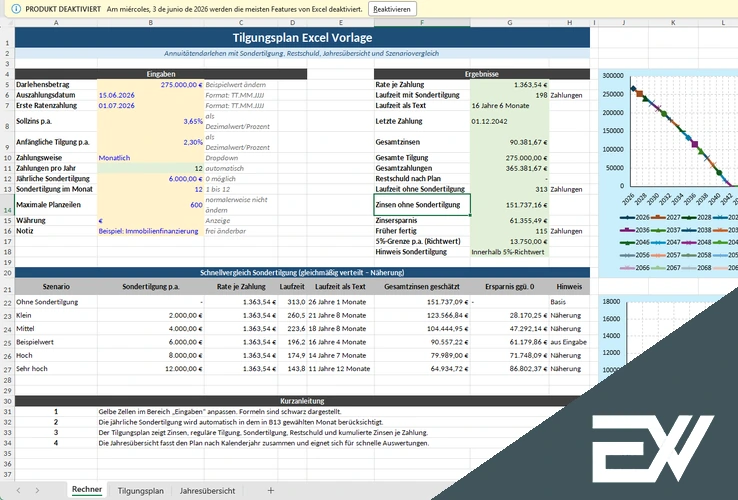This screenshot has height=500, width=738.
Task: Select the Gesamtzinsen value 90.381,67 €
Action: coord(509,142)
